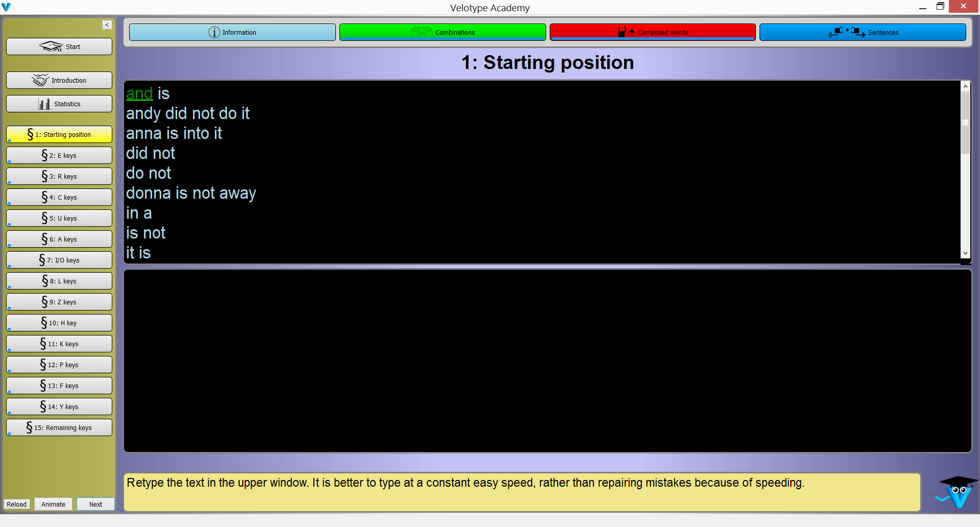Click the line 'donna is not away'

click(191, 193)
